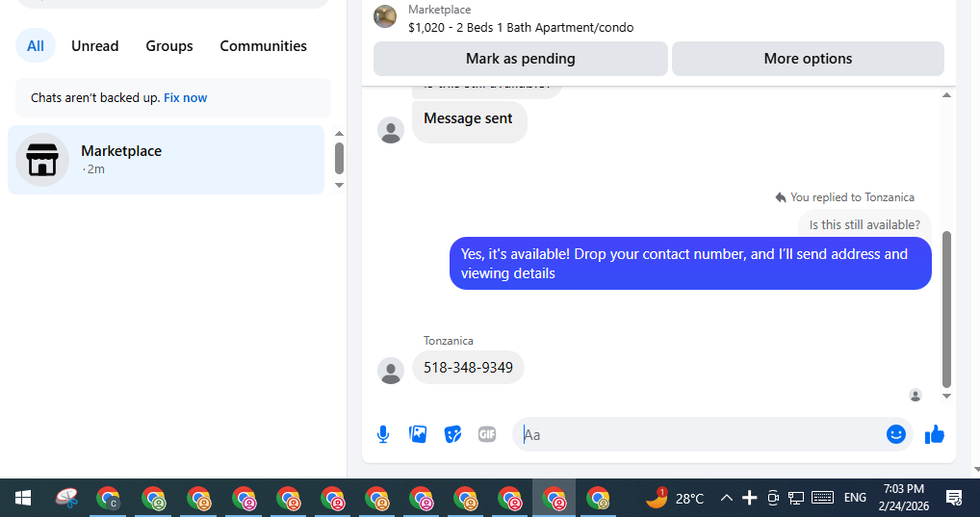Open the GIF picker icon

pos(487,434)
